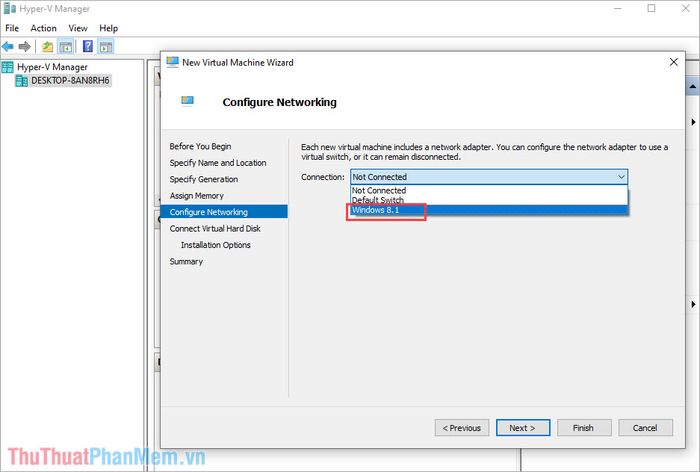Click the wizard title bar monitor icon

[x=172, y=62]
